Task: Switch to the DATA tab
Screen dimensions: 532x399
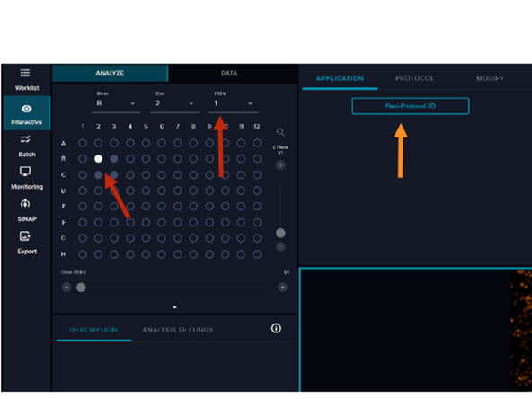Action: pos(229,74)
